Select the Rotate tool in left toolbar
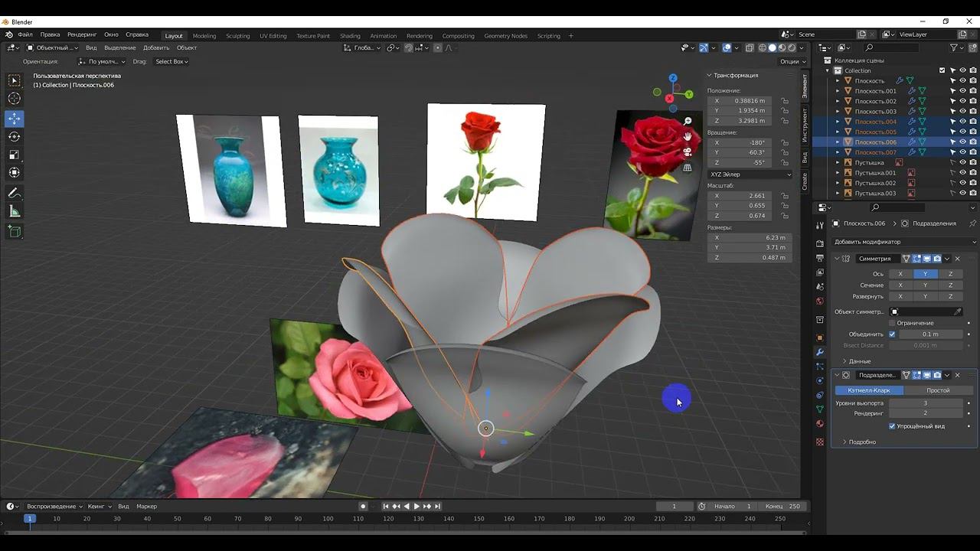 tap(15, 136)
